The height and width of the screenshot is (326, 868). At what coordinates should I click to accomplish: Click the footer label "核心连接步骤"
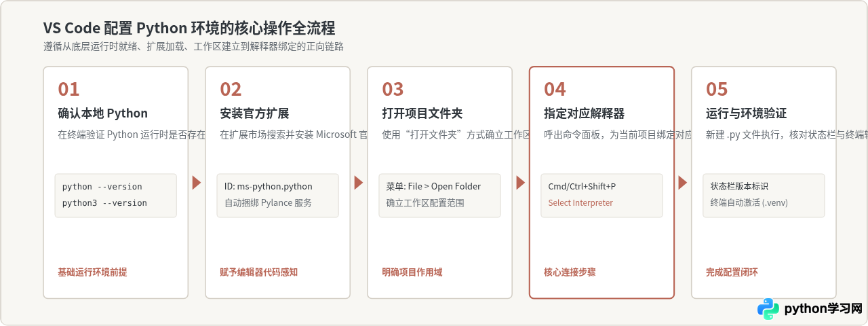click(x=570, y=272)
